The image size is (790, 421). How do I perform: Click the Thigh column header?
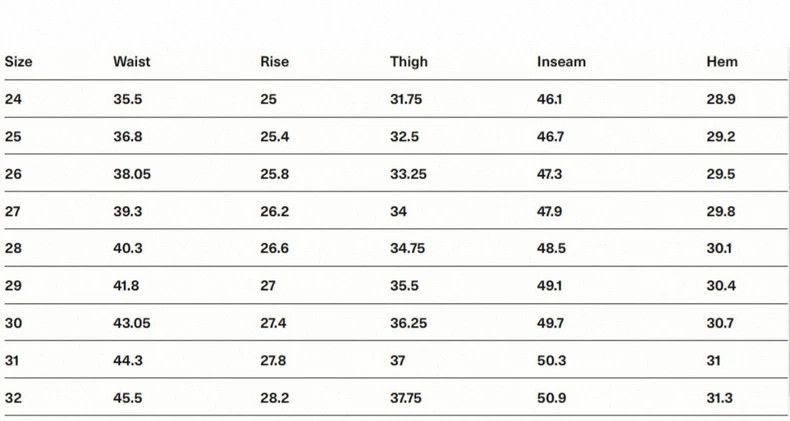pos(409,61)
